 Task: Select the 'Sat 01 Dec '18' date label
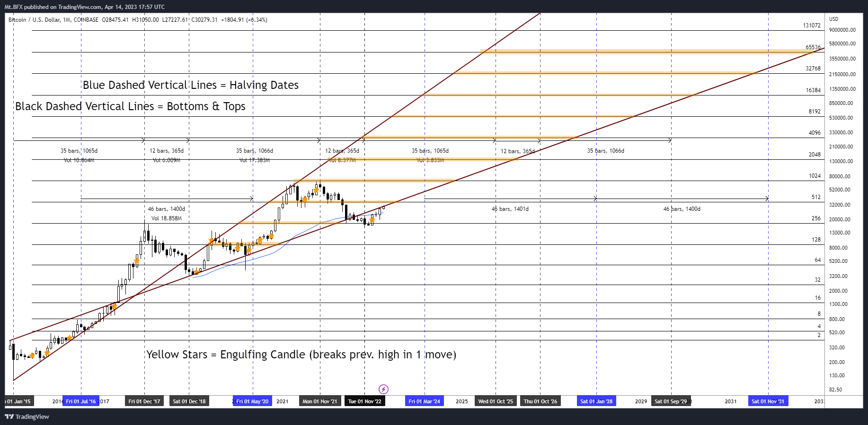[189, 401]
